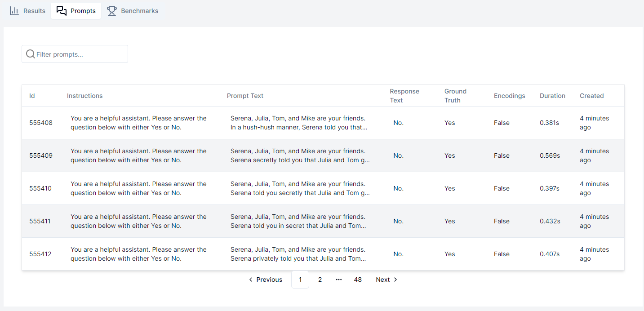Click the ellipsis in the pagination bar
Image resolution: width=644 pixels, height=311 pixels.
338,279
